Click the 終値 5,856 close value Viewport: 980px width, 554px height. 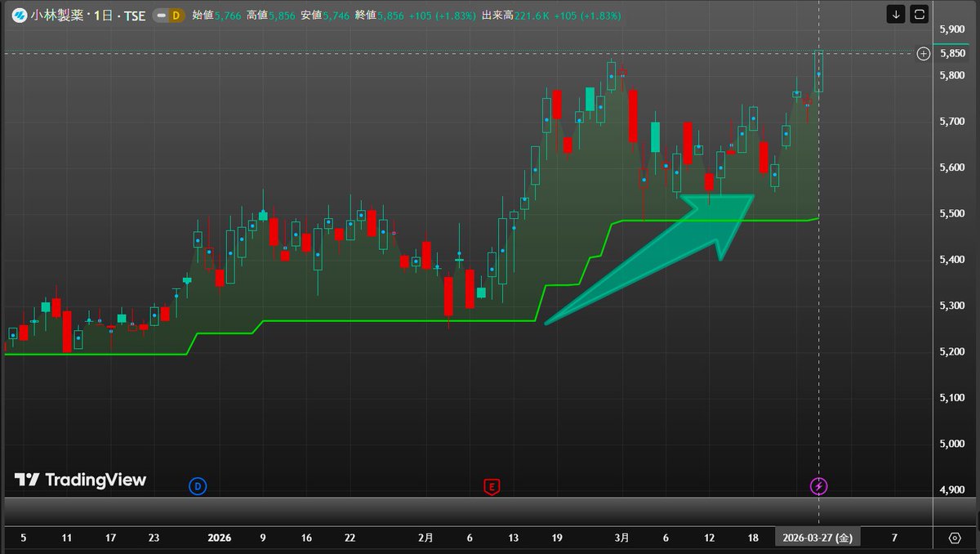379,16
